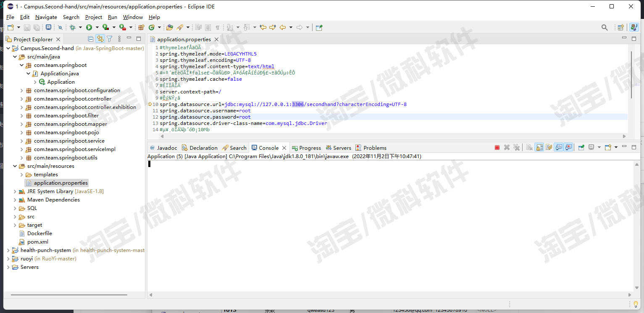The width and height of the screenshot is (644, 313).
Task: Click the magnifier search icon top right
Action: tap(605, 27)
